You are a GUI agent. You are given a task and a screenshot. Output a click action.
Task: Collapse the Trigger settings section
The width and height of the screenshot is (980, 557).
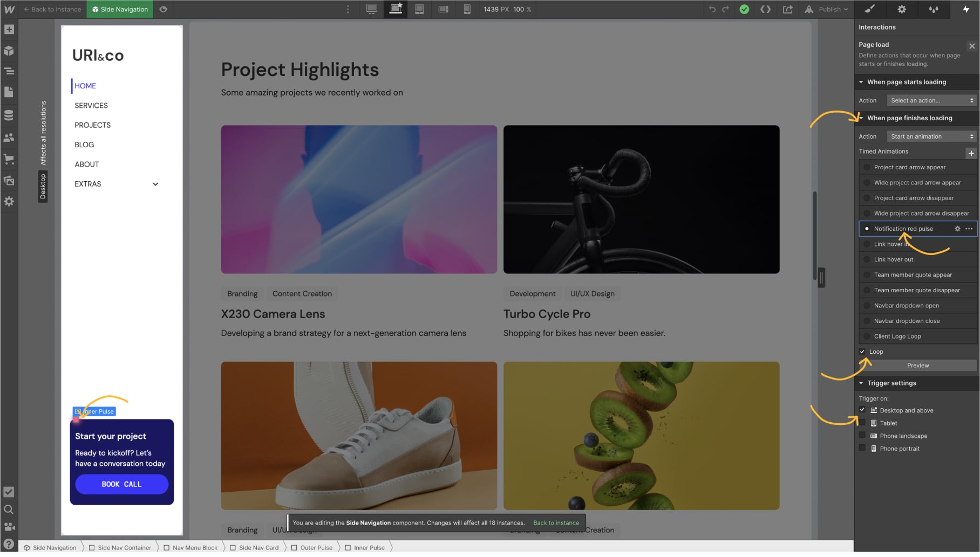coord(861,383)
